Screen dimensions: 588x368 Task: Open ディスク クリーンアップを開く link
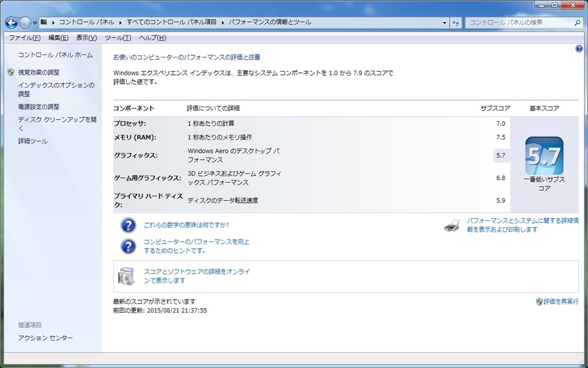(x=57, y=124)
